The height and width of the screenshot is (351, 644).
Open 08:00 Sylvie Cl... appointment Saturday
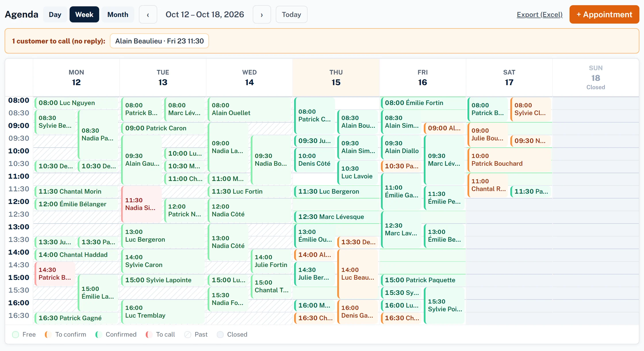tap(531, 109)
